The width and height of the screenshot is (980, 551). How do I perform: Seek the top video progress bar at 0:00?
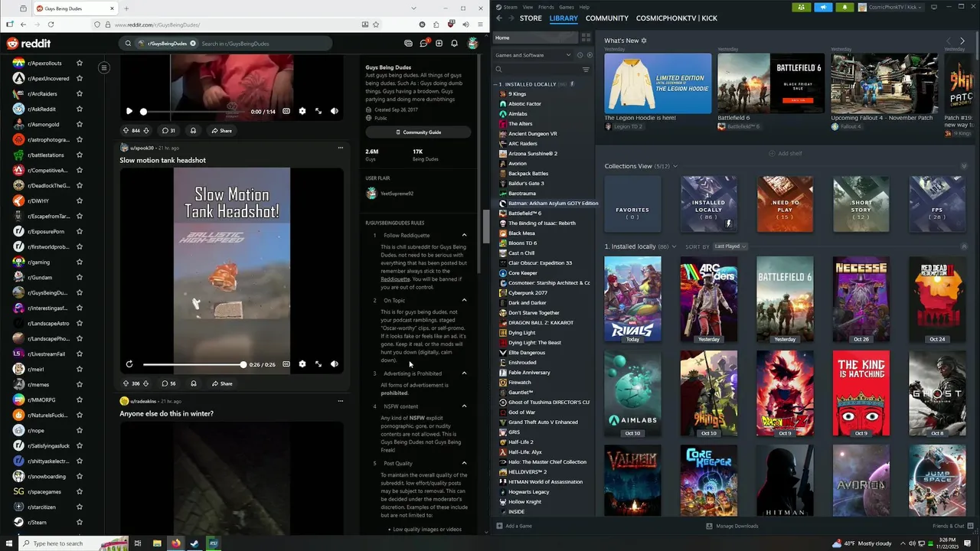click(x=193, y=112)
